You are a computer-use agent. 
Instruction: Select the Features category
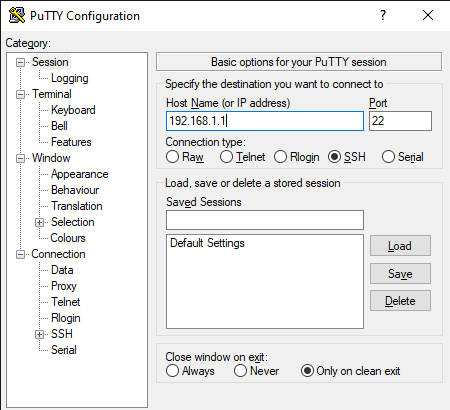point(71,142)
